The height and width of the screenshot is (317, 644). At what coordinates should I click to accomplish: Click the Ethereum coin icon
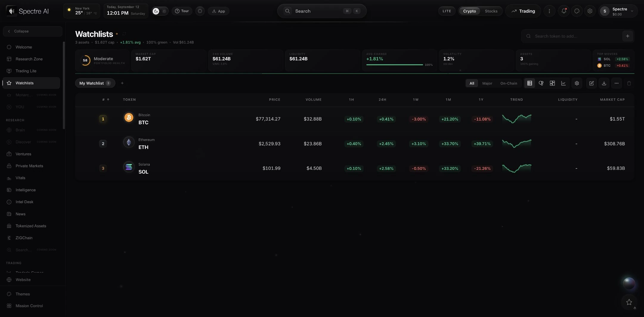click(x=129, y=142)
